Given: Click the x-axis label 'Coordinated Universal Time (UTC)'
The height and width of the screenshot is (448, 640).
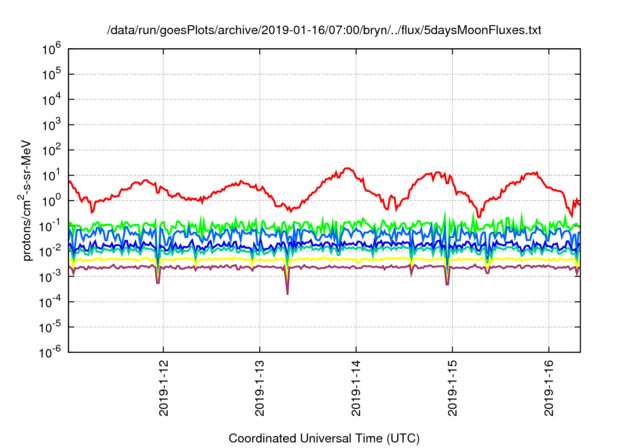Looking at the screenshot, I should pyautogui.click(x=324, y=438).
